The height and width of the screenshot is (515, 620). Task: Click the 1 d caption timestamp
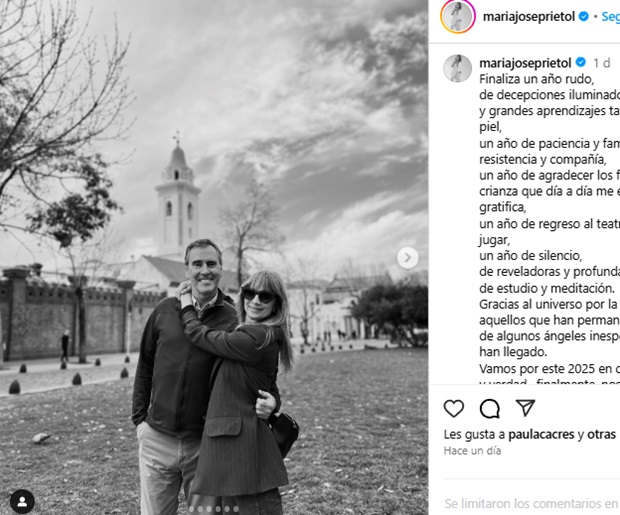tap(601, 63)
